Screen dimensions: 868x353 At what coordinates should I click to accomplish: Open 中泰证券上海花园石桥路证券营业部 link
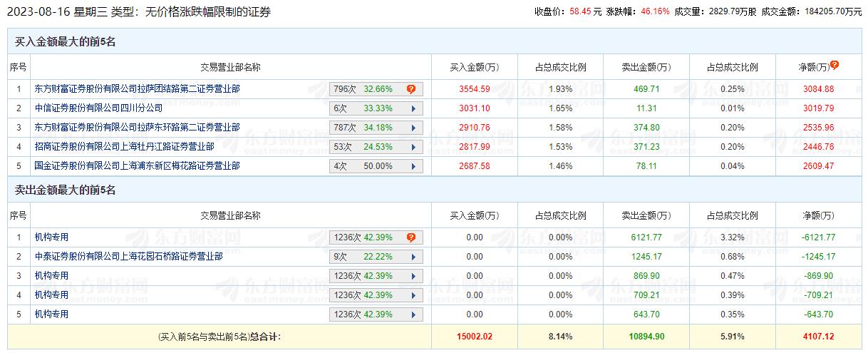128,257
